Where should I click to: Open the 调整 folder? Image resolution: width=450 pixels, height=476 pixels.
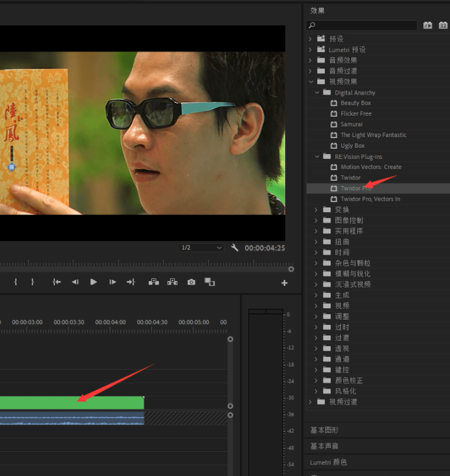(x=342, y=317)
